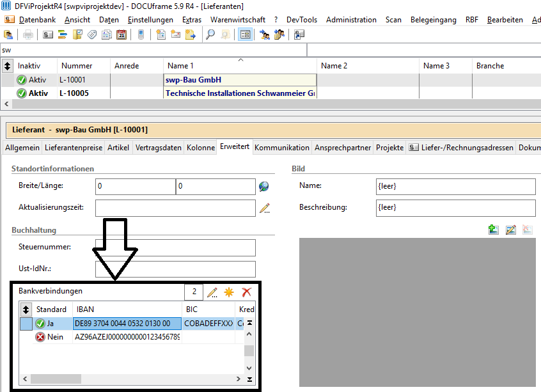The height and width of the screenshot is (392, 541).
Task: Click the Steuernummer input field
Action: point(175,247)
